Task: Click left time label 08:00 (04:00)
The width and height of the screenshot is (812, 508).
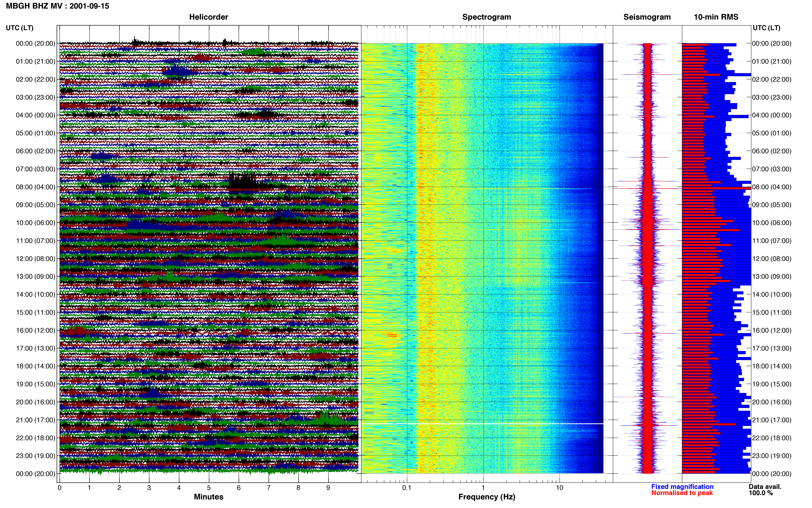Action: point(36,187)
